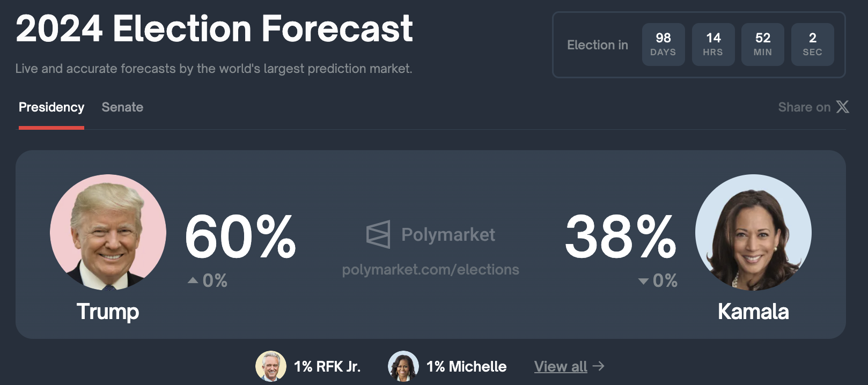Click the 14 HRS countdown box
The width and height of the screenshot is (868, 385).
(x=713, y=45)
